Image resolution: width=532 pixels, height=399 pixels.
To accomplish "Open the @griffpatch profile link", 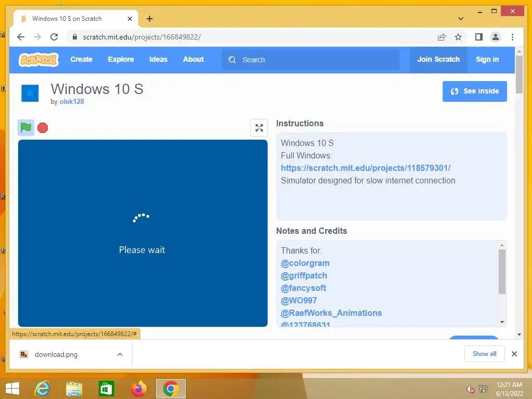I will pyautogui.click(x=304, y=275).
